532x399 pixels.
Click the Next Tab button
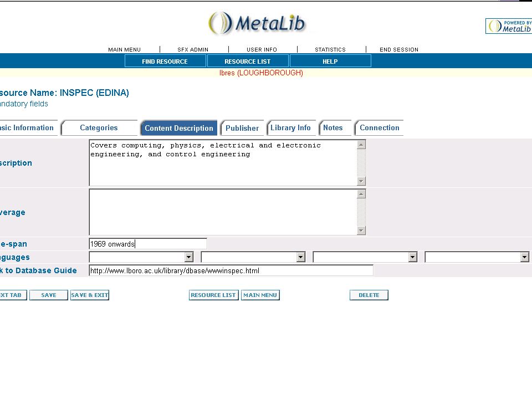[x=13, y=295]
